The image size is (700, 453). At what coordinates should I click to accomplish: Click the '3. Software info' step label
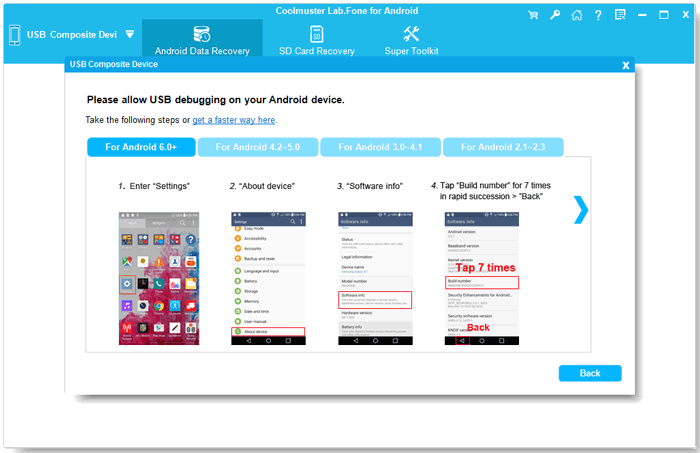tap(370, 186)
